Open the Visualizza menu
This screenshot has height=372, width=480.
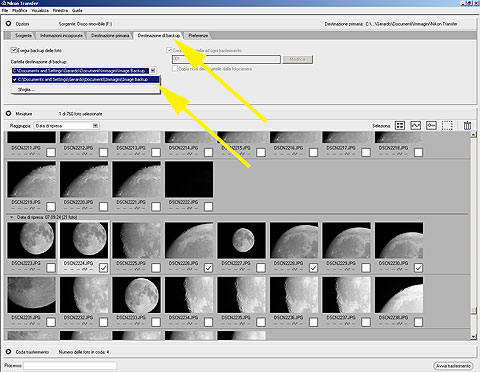40,10
